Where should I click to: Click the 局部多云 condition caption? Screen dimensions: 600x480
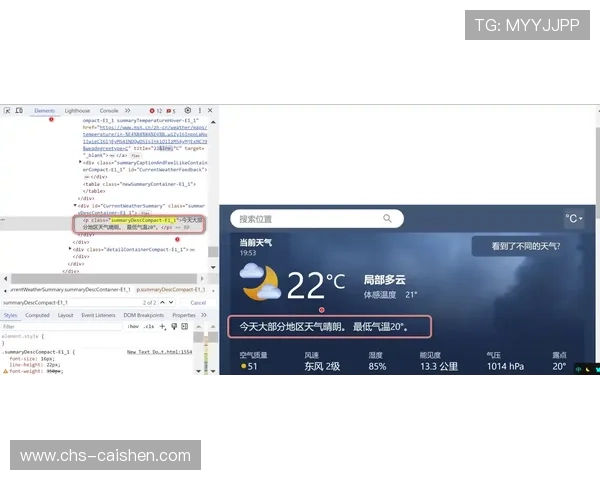[385, 280]
